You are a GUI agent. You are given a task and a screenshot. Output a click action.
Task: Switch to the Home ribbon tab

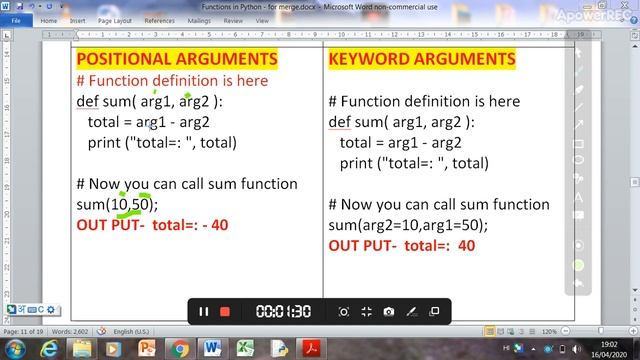[49, 20]
